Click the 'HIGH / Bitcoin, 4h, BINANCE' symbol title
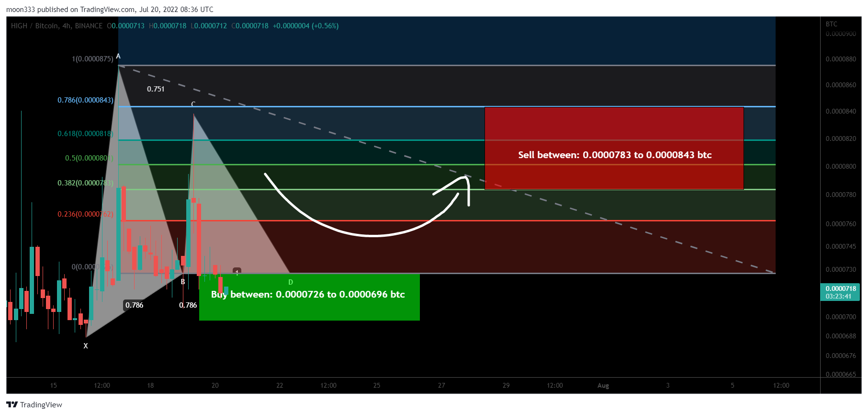Image resolution: width=868 pixels, height=415 pixels. click(x=56, y=26)
